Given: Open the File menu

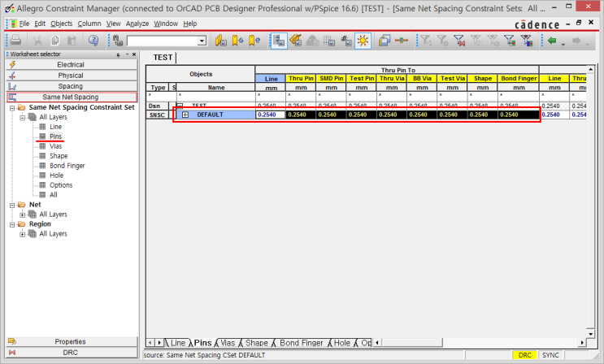Looking at the screenshot, I should point(24,24).
